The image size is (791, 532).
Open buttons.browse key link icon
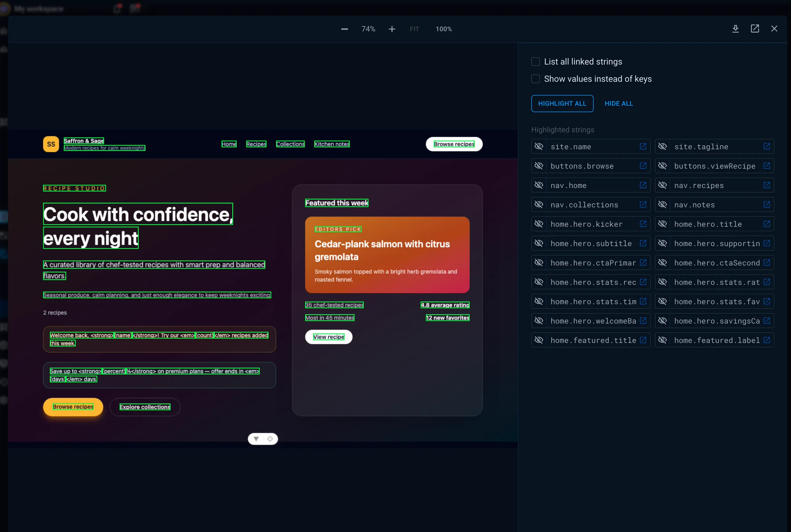(643, 166)
